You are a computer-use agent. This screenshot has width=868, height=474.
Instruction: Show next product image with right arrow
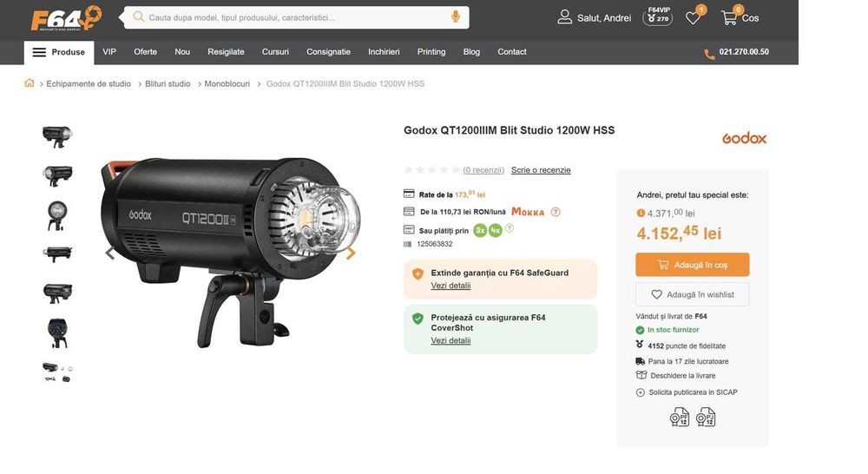coord(351,253)
